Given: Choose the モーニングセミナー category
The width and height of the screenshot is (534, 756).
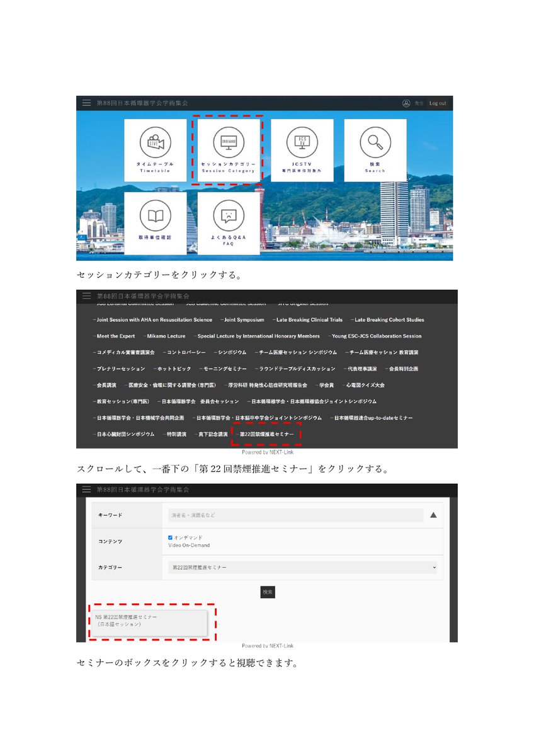Looking at the screenshot, I should coord(223,369).
